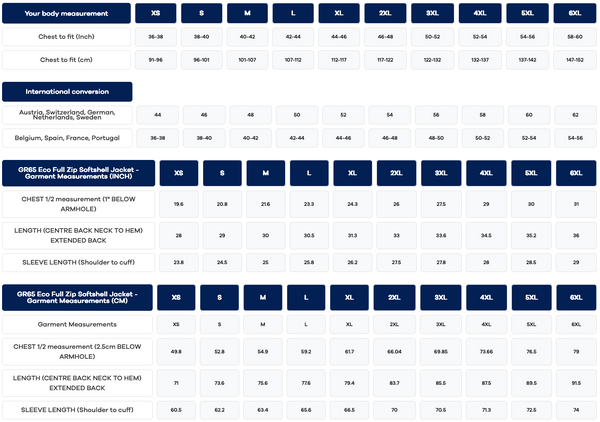
Task: Select the XS size header in top table
Action: click(x=156, y=13)
